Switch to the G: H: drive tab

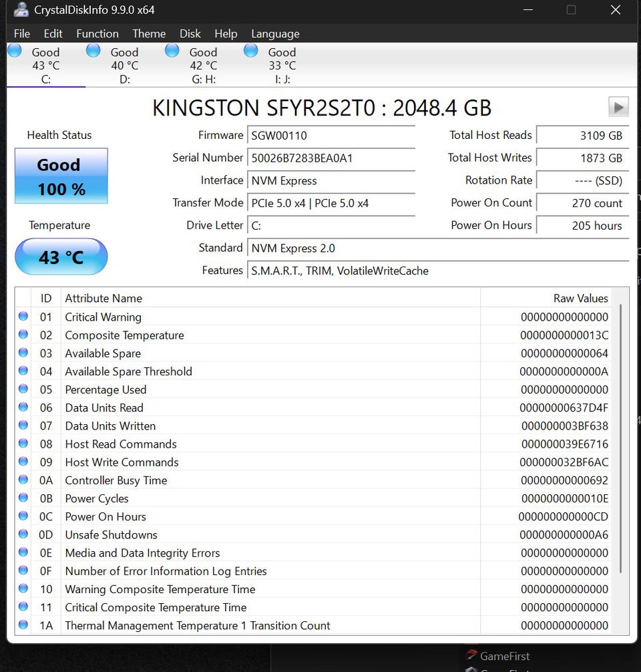click(x=204, y=65)
